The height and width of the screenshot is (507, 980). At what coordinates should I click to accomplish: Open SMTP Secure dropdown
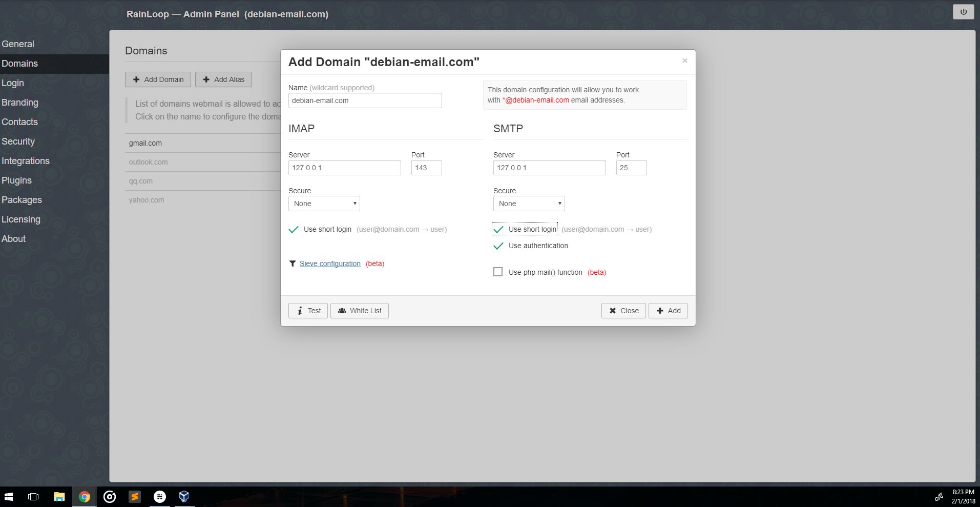pyautogui.click(x=529, y=204)
